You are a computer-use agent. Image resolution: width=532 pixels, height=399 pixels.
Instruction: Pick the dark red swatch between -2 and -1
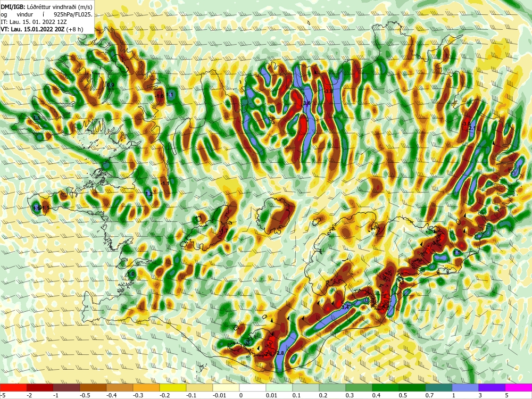click(x=40, y=387)
